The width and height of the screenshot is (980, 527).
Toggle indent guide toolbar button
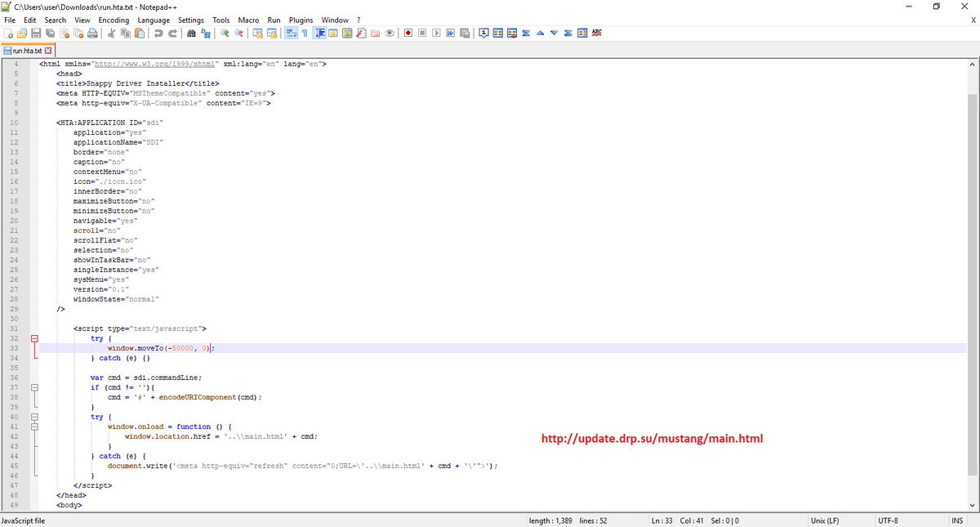pos(320,33)
